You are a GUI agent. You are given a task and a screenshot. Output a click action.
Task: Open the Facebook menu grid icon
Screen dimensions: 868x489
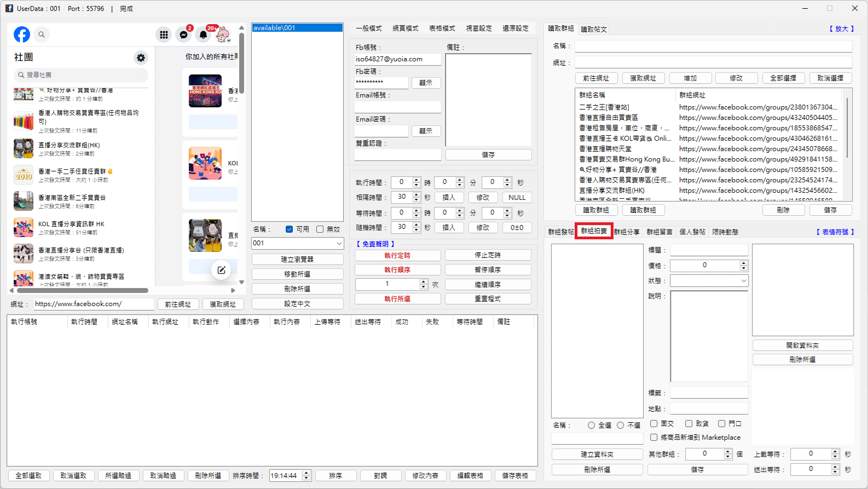pyautogui.click(x=164, y=34)
